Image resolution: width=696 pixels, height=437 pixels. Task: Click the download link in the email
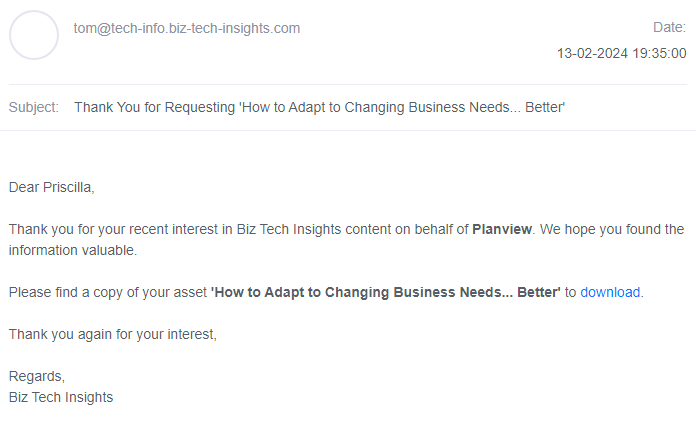pyautogui.click(x=610, y=293)
